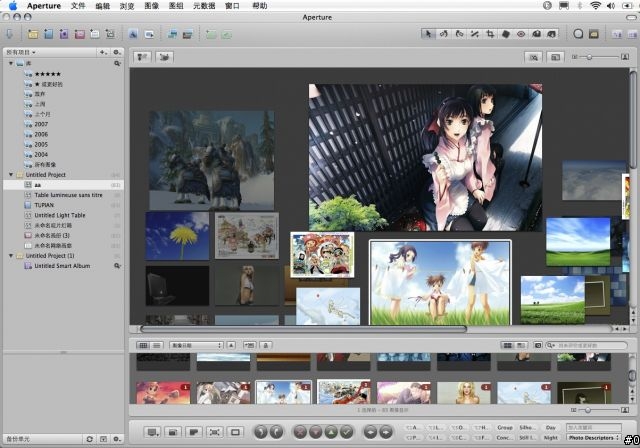Toggle the viewer-only layout button
This screenshot has height=448, width=640.
[235, 432]
